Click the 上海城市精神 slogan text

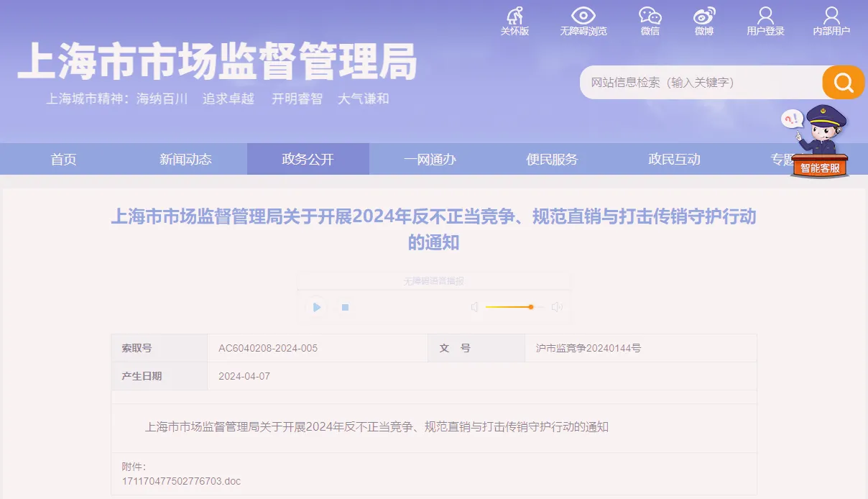point(218,99)
